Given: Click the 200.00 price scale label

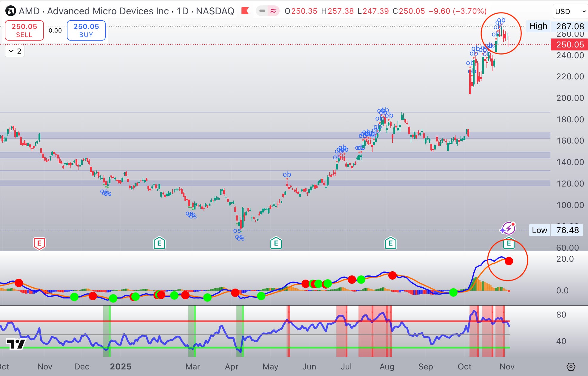Looking at the screenshot, I should 570,98.
